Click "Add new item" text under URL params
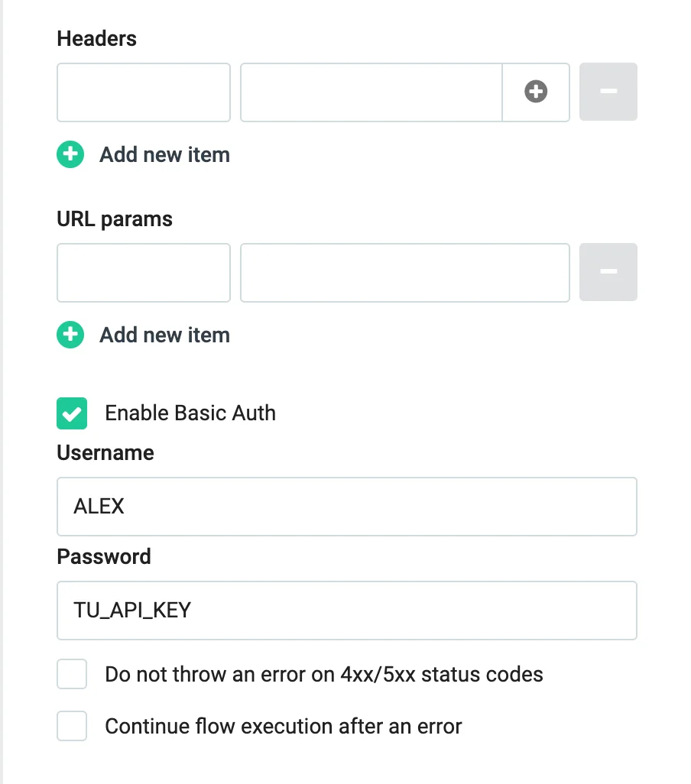 click(164, 335)
